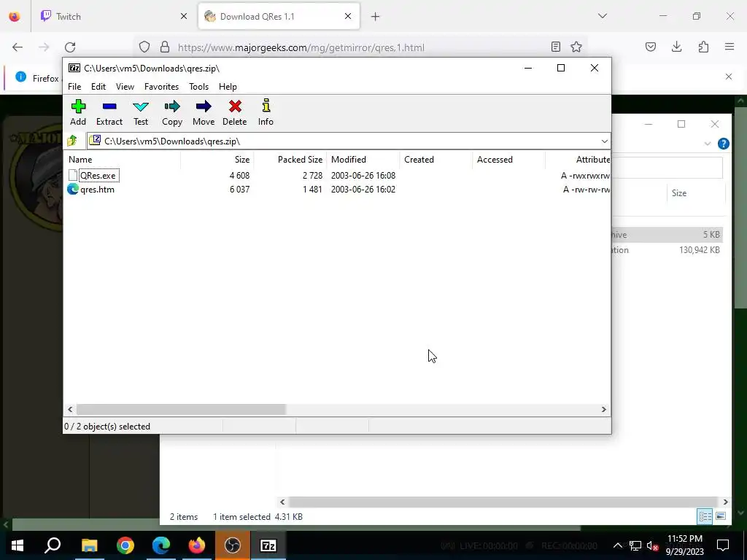Open the Windows Start menu
The height and width of the screenshot is (560, 747).
18,545
